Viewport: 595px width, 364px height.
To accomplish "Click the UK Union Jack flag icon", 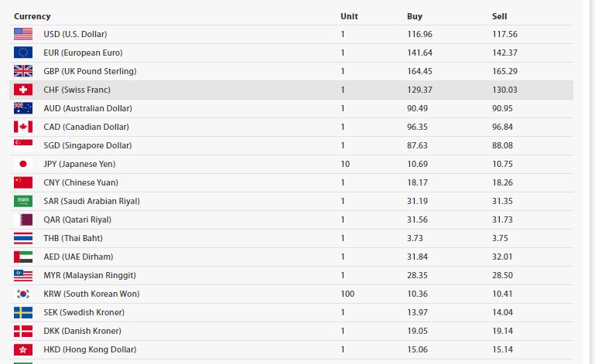I will [23, 71].
